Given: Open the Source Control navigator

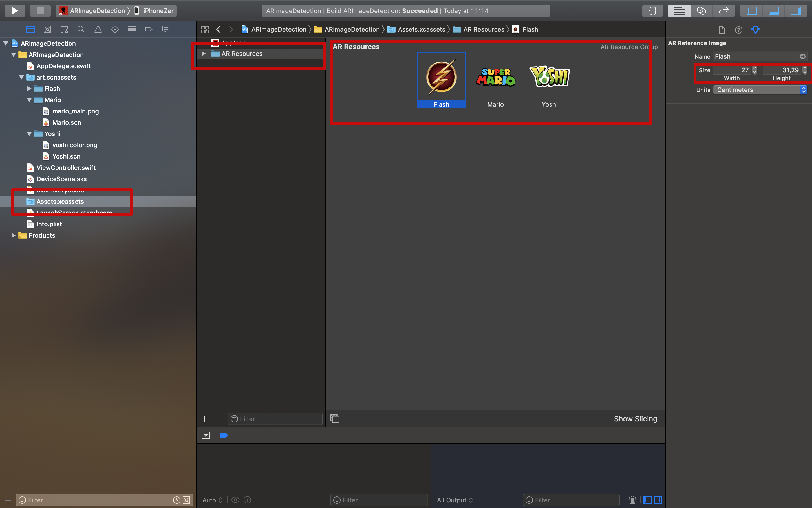Looking at the screenshot, I should [47, 29].
